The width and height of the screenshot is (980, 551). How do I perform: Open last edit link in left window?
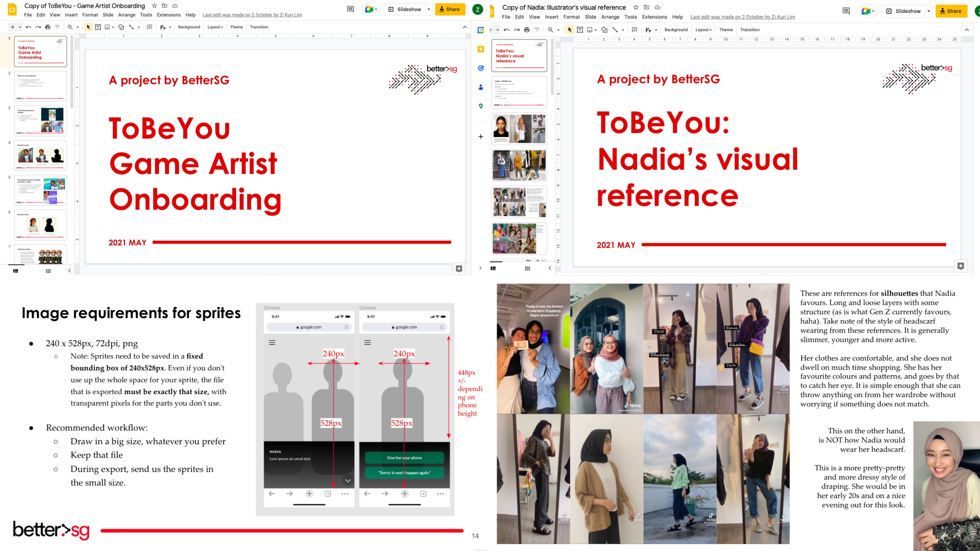tap(252, 15)
